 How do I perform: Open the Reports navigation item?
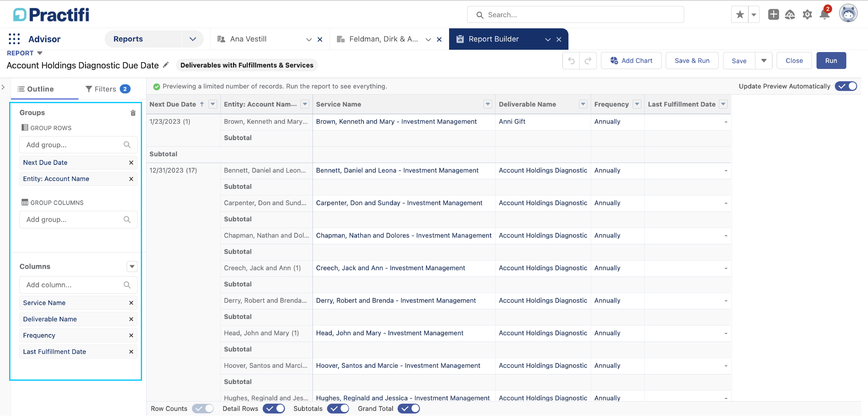[128, 39]
